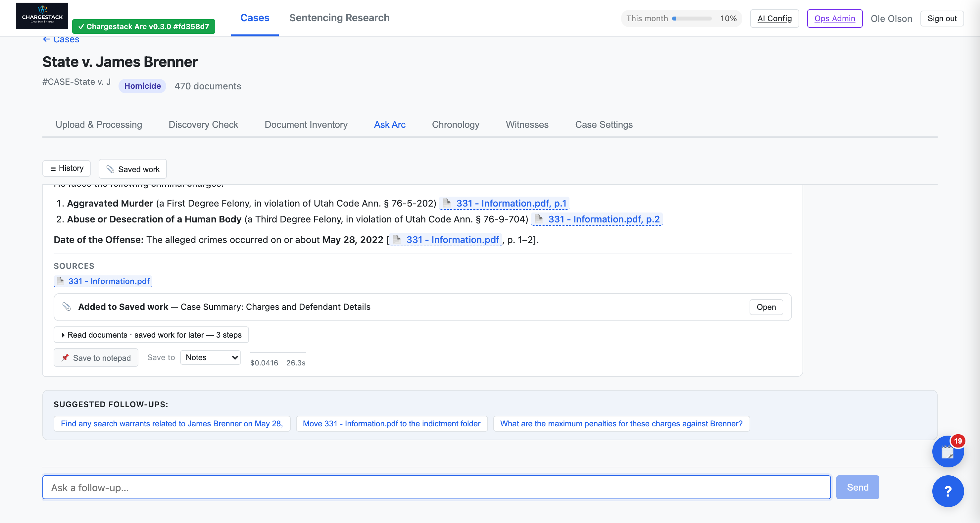Choose the search warrants follow-up suggestion

click(172, 423)
